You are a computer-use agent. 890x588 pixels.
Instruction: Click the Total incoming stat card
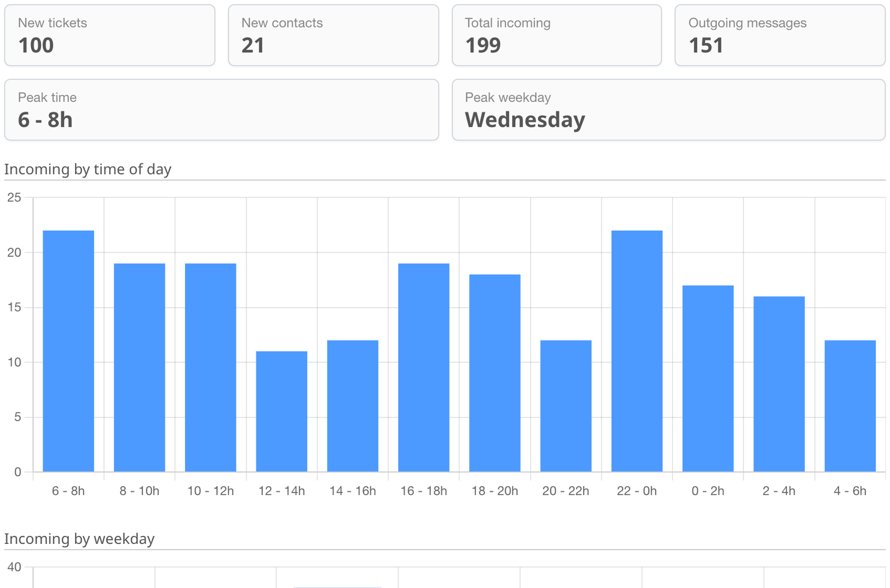[x=557, y=35]
